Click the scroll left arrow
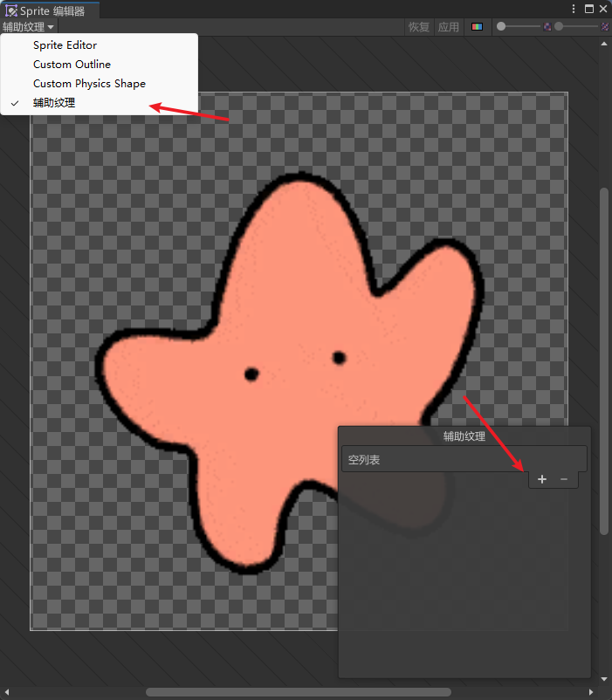The width and height of the screenshot is (612, 700). pyautogui.click(x=7, y=692)
